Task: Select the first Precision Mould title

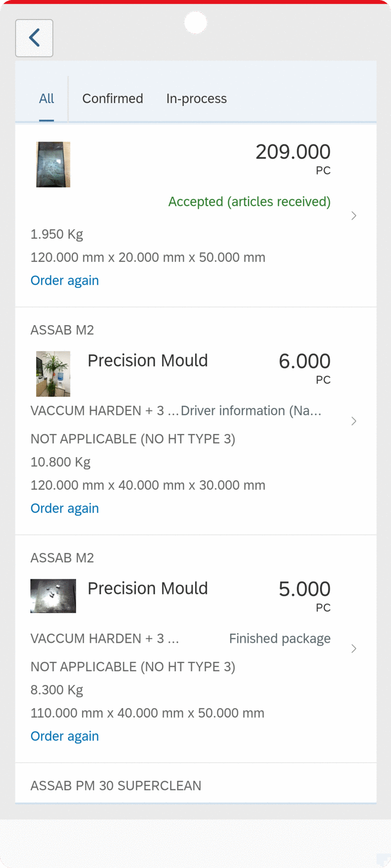Action: pos(148,361)
